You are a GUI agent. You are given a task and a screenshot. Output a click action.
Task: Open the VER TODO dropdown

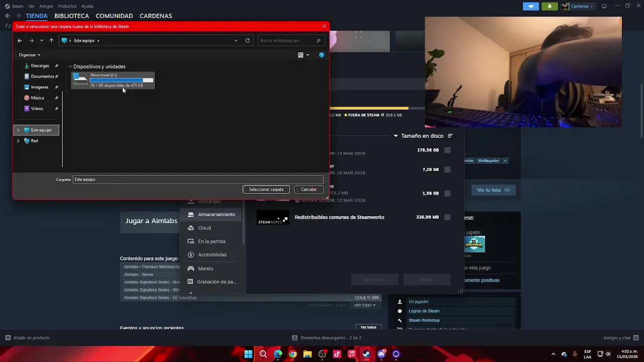pyautogui.click(x=364, y=305)
